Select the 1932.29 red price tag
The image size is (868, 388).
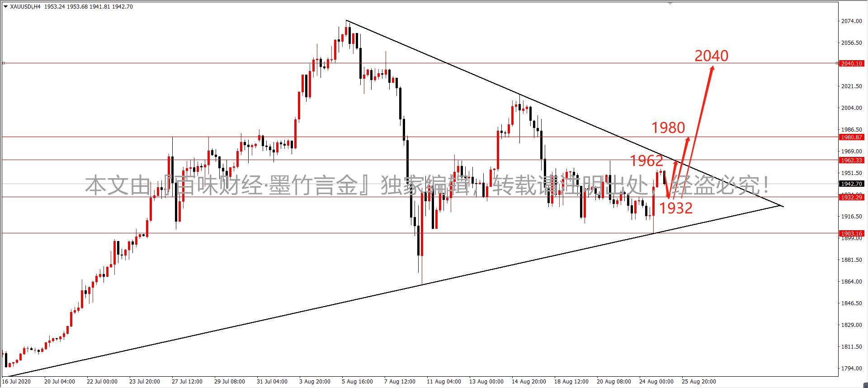pos(851,198)
